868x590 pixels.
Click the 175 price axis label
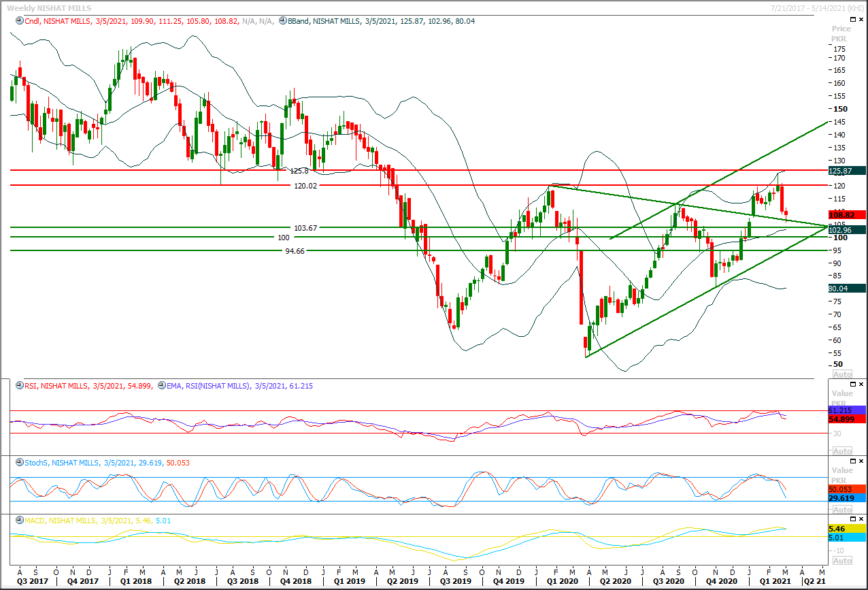(x=841, y=49)
